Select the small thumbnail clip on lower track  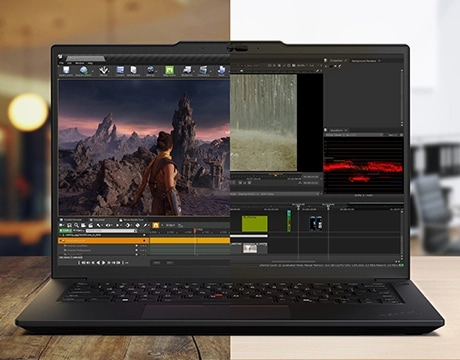(x=250, y=248)
